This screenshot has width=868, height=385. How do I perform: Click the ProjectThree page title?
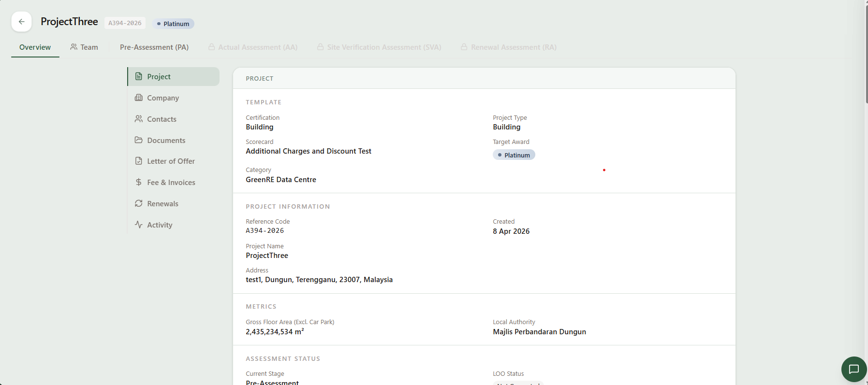pos(69,22)
